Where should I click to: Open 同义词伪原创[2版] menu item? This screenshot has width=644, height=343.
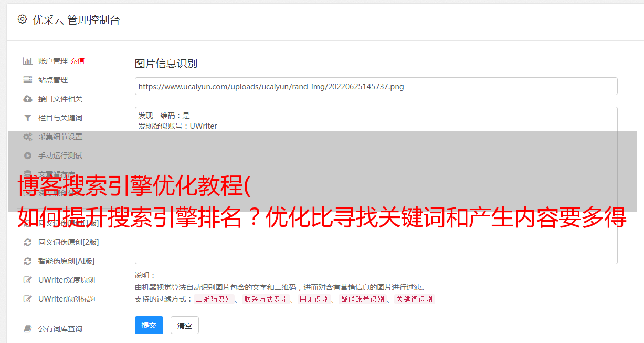coord(69,242)
